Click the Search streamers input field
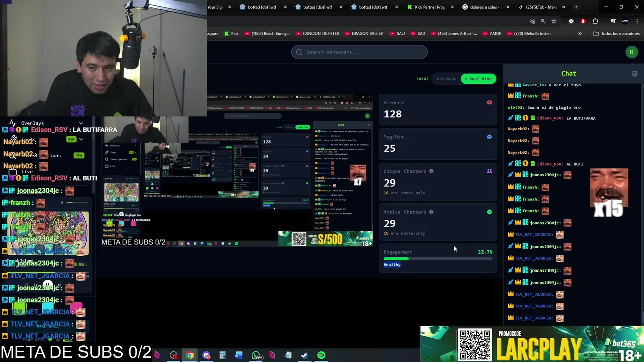The height and width of the screenshot is (362, 644). pyautogui.click(x=359, y=52)
